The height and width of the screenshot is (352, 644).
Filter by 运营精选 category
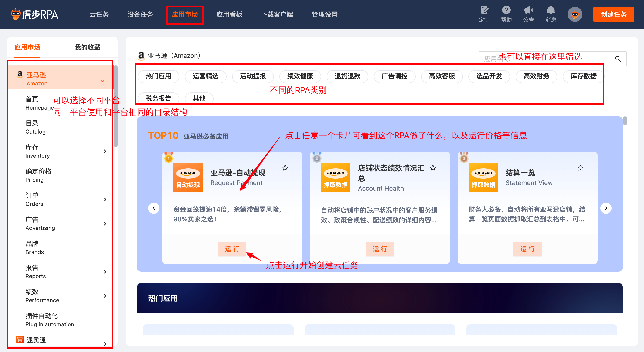tap(205, 76)
